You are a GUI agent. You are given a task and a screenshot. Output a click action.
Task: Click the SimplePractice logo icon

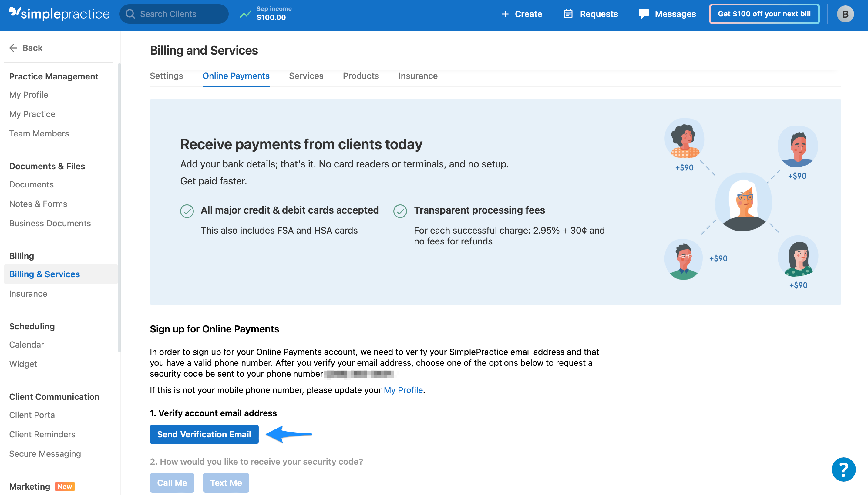coord(14,14)
